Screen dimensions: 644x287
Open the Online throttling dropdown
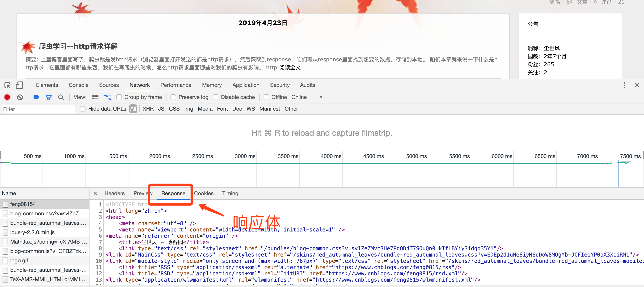click(x=307, y=97)
